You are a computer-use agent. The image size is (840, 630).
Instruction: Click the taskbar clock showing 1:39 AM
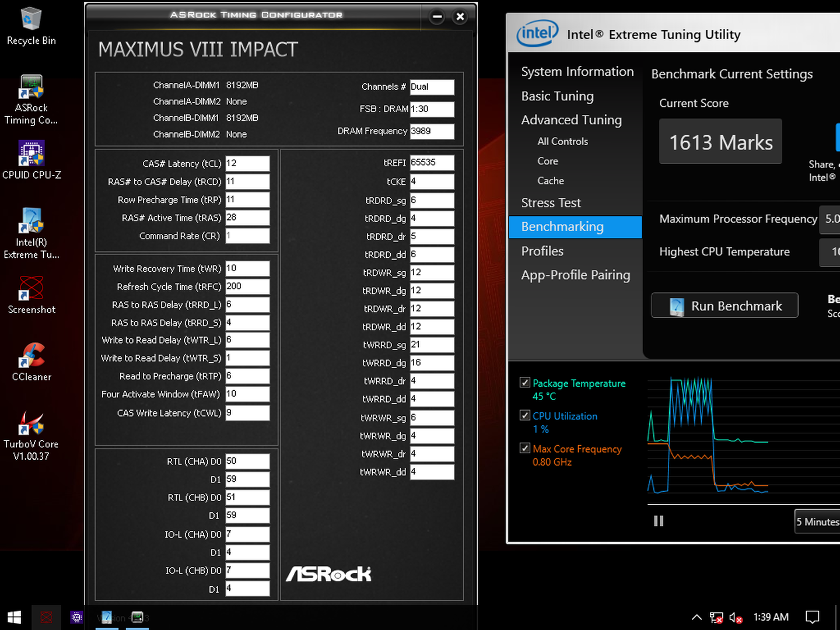tap(771, 617)
